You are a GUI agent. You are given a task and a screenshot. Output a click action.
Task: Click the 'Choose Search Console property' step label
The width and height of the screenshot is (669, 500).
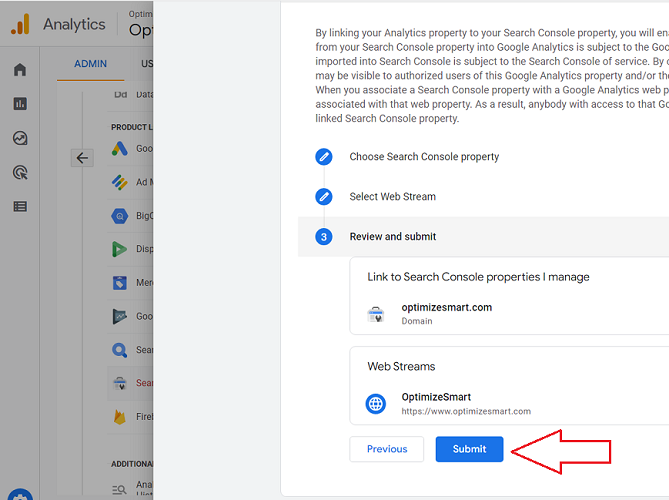(424, 157)
